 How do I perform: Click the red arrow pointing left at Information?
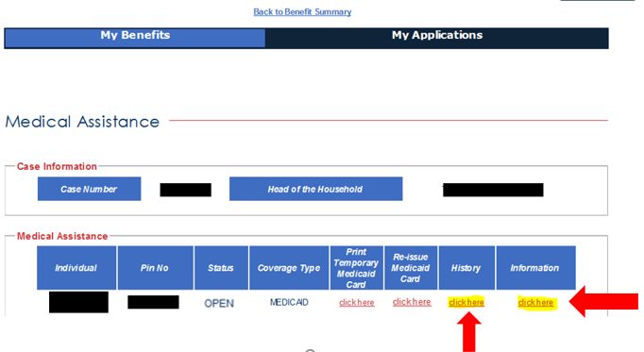[603, 302]
